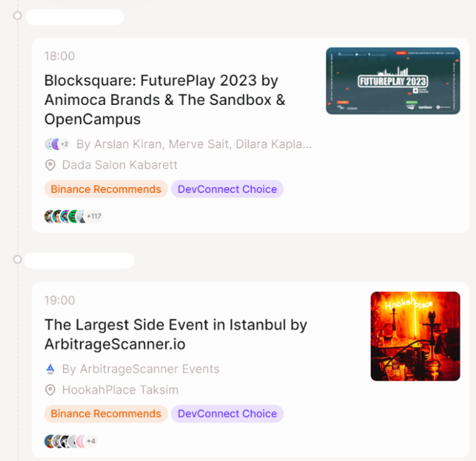476x461 pixels.
Task: Select DevConnect Choice tag on FuturePlay event
Action: pyautogui.click(x=227, y=189)
